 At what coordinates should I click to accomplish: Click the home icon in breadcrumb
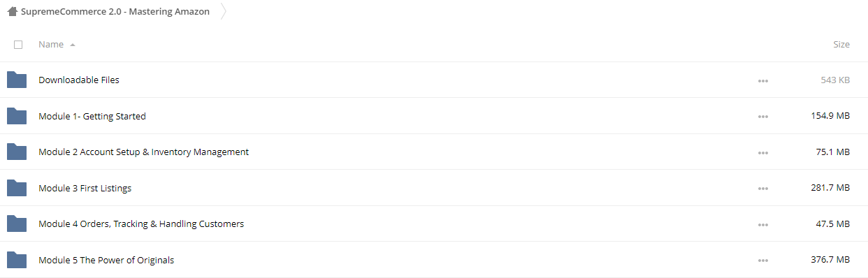coord(13,12)
